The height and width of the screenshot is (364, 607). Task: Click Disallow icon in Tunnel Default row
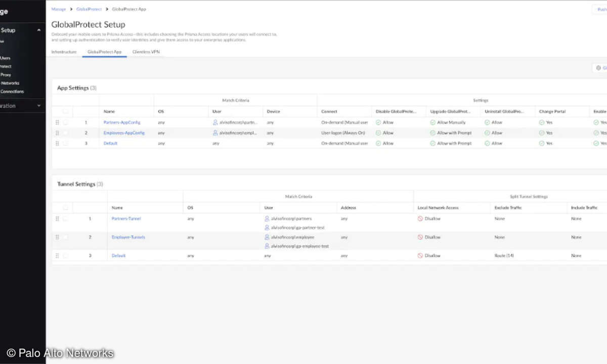[420, 256]
